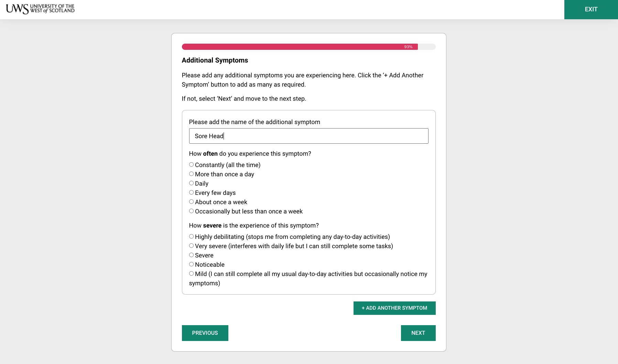Click '+ Add Another Symptom' button

[x=394, y=308]
